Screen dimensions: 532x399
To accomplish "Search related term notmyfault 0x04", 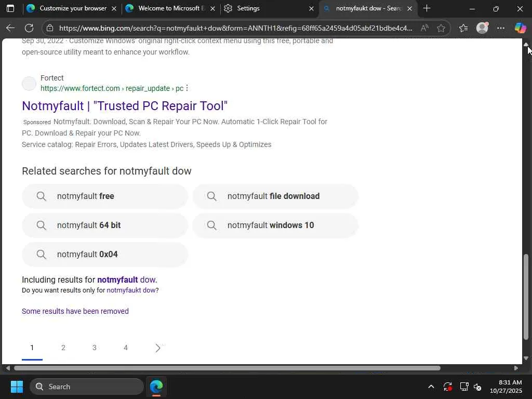I will 104,255.
